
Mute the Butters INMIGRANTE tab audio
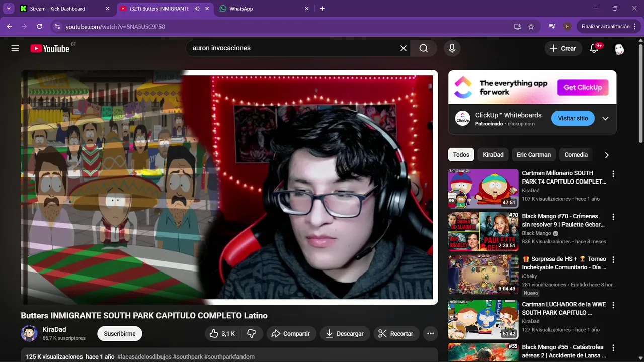197,9
